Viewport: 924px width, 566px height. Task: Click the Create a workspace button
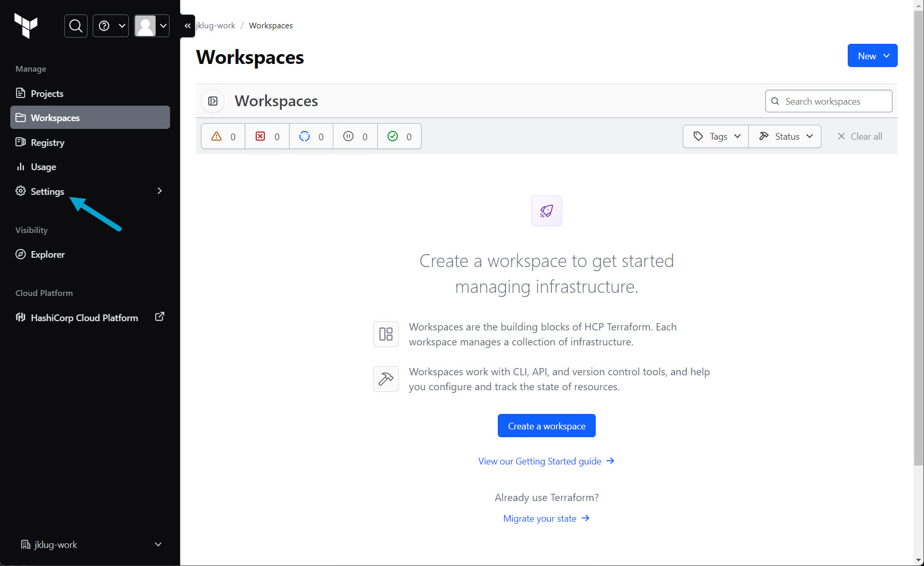pos(546,426)
